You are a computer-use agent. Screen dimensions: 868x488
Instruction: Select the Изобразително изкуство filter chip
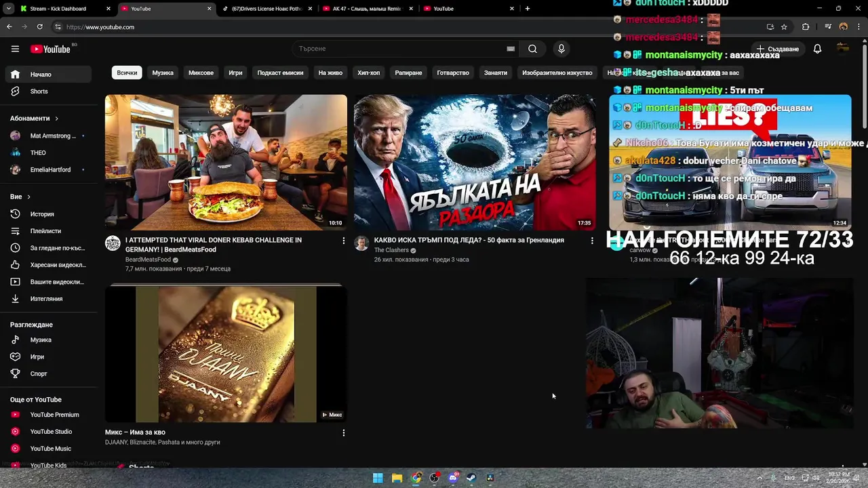click(557, 73)
